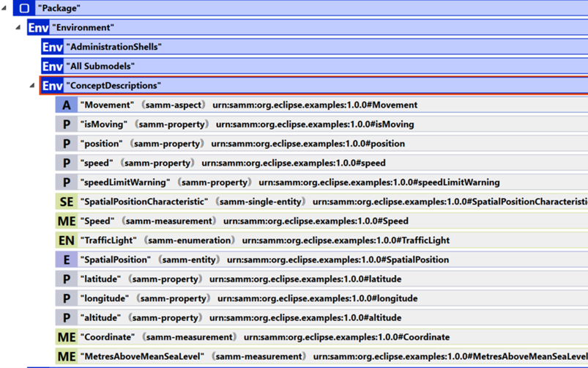588x368 pixels.
Task: Select the "Movement" samm-aspect row
Action: pos(321,105)
